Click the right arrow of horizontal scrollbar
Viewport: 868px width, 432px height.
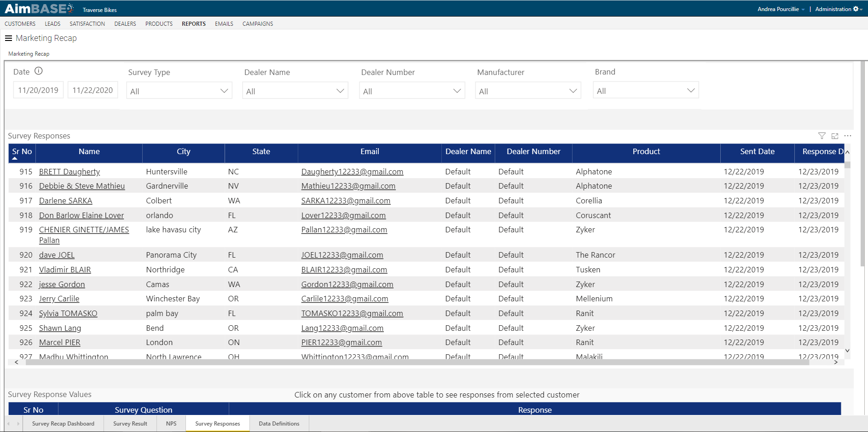pyautogui.click(x=836, y=362)
